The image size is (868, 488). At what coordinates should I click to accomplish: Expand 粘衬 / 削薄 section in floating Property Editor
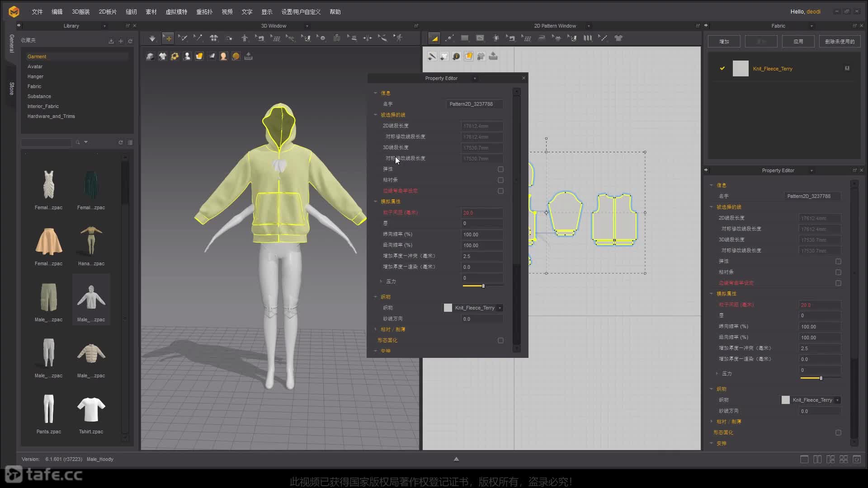[x=375, y=329]
